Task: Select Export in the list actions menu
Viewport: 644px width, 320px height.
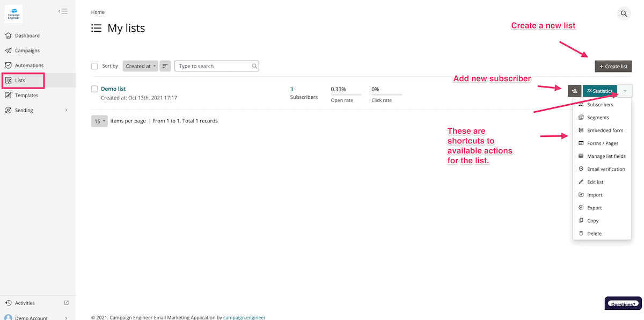Action: 594,208
